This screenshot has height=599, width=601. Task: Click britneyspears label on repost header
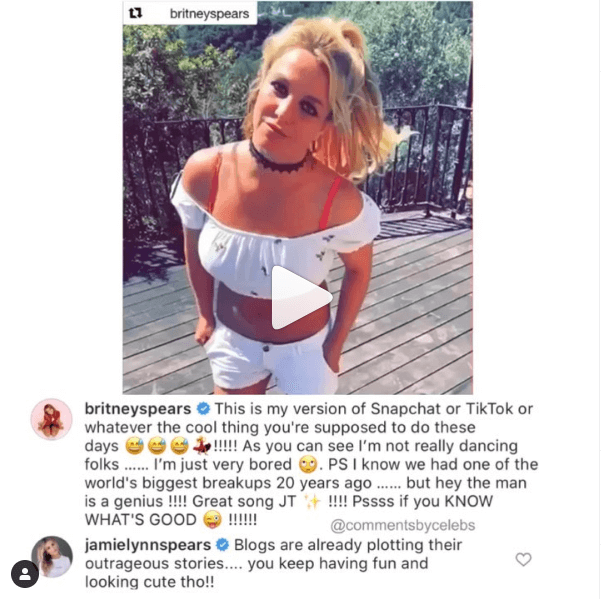pos(209,14)
